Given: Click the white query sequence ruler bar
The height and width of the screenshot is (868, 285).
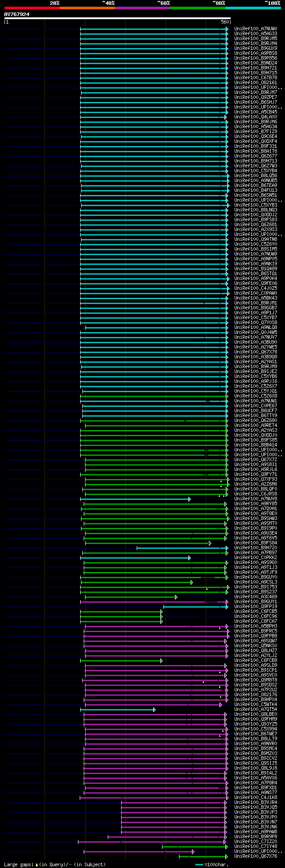Looking at the screenshot, I should 118,18.
